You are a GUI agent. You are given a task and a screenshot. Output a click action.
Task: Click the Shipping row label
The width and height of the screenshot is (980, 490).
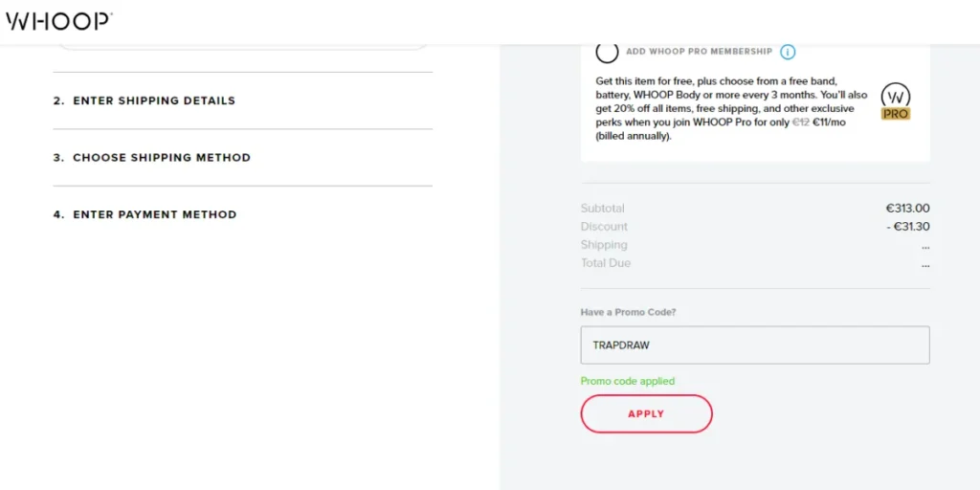point(604,245)
